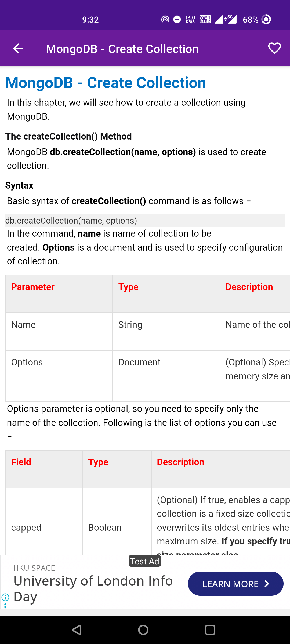Tap the battery indicator icon
Viewport: 290px width, 644px height.
[266, 19]
